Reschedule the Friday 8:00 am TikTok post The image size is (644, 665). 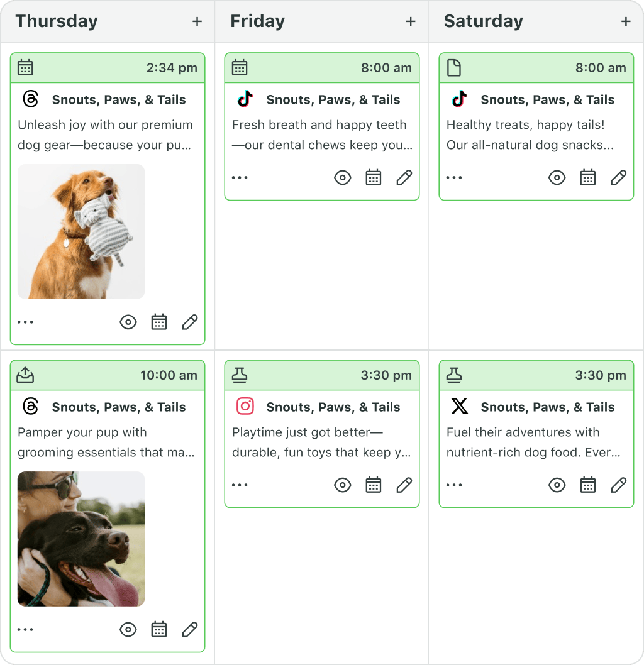(374, 178)
